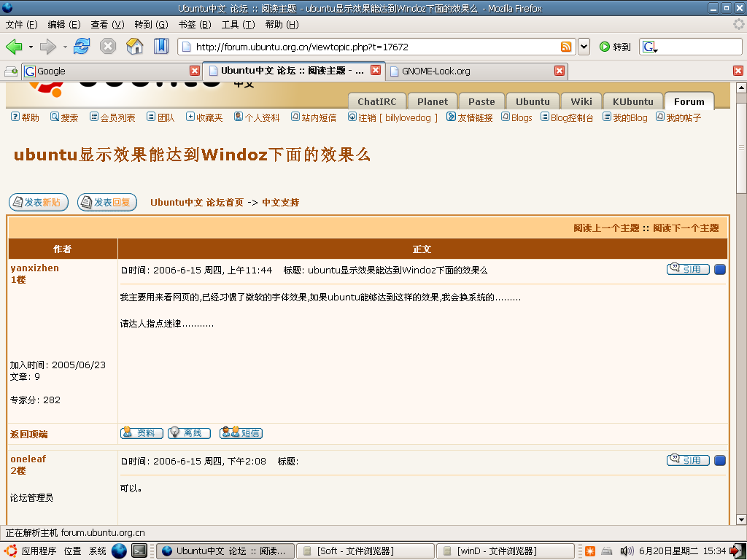Open the Blog控制台 link

click(x=567, y=117)
